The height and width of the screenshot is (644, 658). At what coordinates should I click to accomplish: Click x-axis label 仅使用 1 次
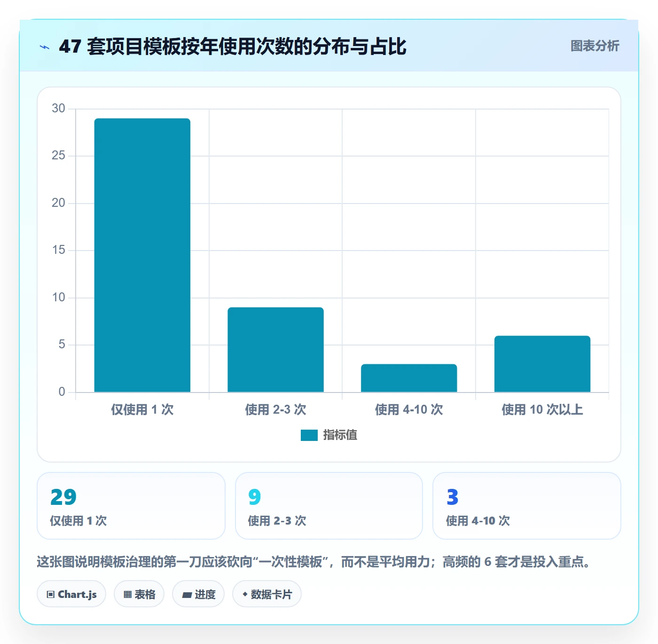[x=142, y=409]
